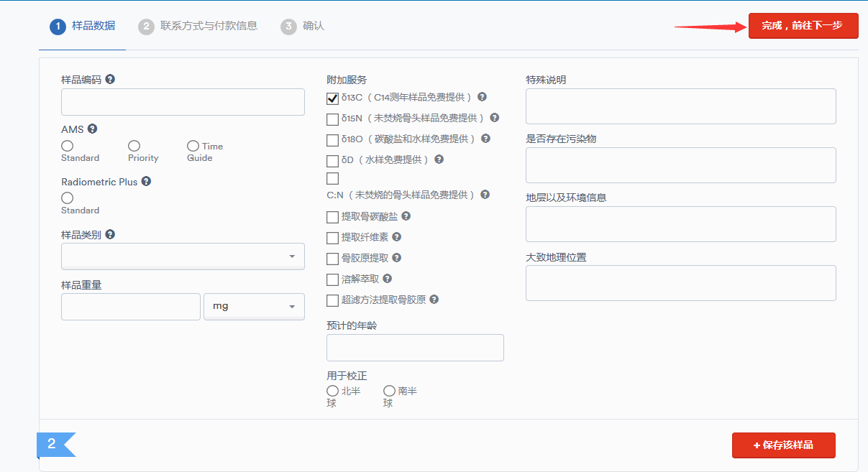868x472 pixels.
Task: Open help icon beside 样品编码
Action: [110, 79]
